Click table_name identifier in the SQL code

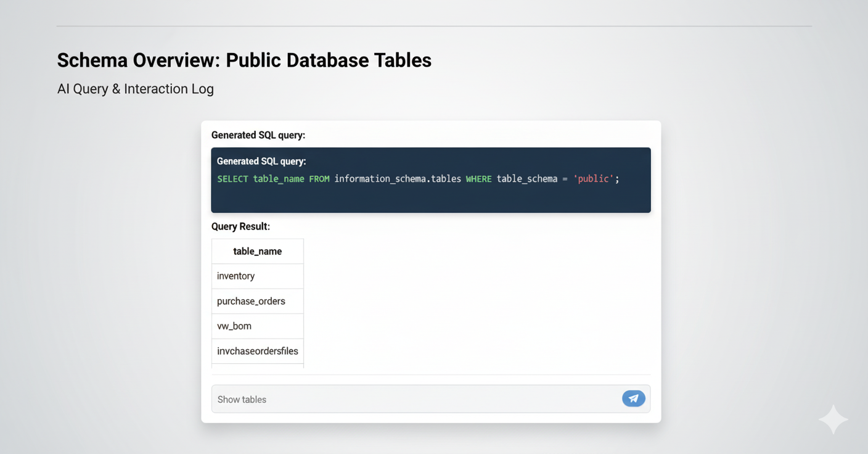click(279, 179)
